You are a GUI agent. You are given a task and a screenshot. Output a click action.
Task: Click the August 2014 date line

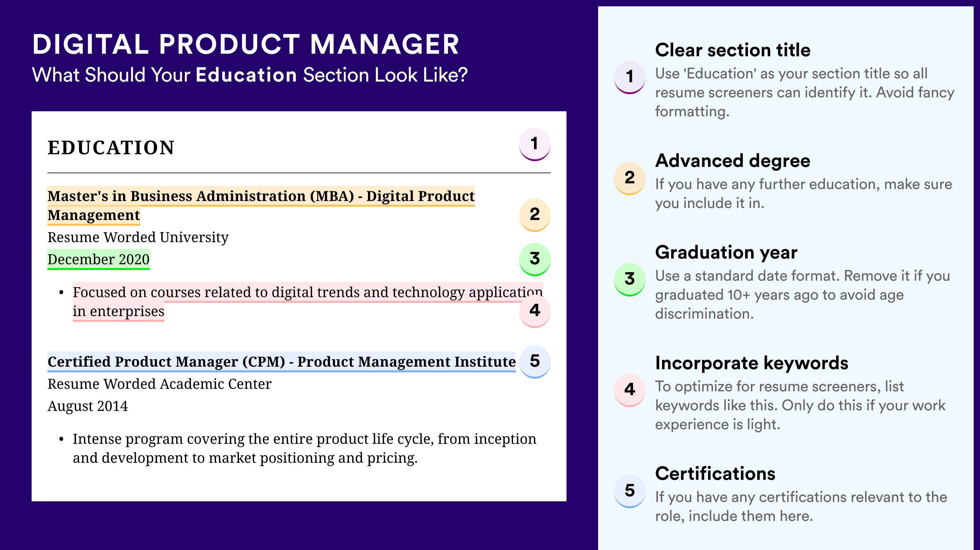(x=88, y=406)
